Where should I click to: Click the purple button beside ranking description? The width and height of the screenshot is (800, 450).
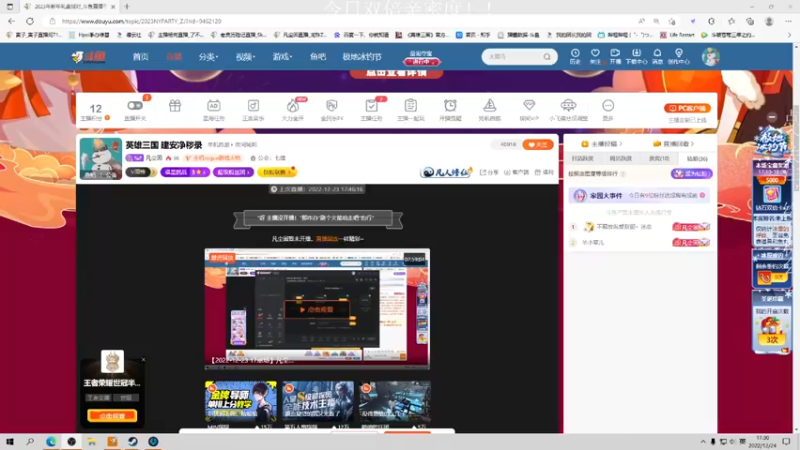pyautogui.click(x=692, y=174)
